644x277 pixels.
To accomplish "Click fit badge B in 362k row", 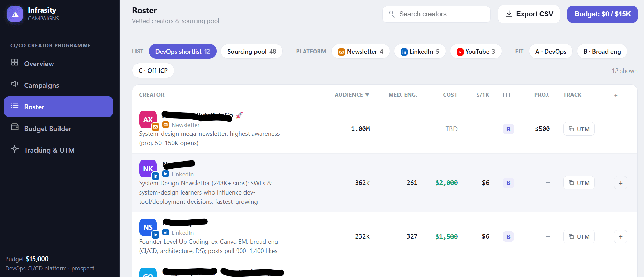I will pos(508,183).
